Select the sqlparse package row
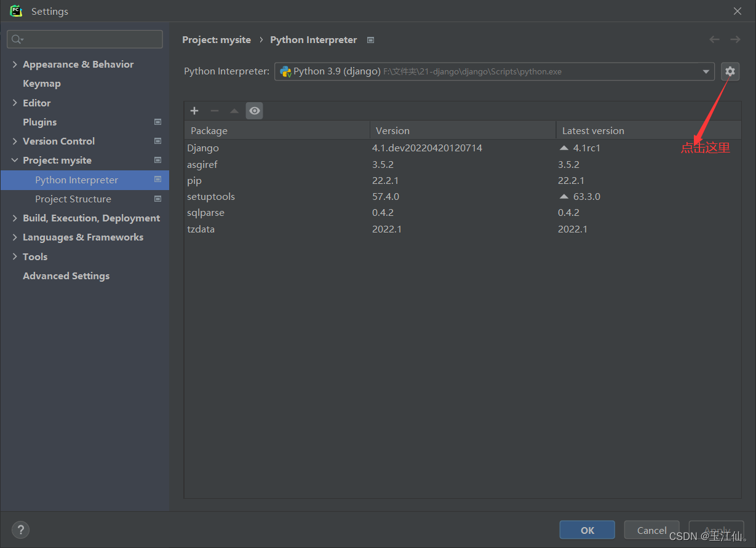Image resolution: width=756 pixels, height=548 pixels. [463, 212]
